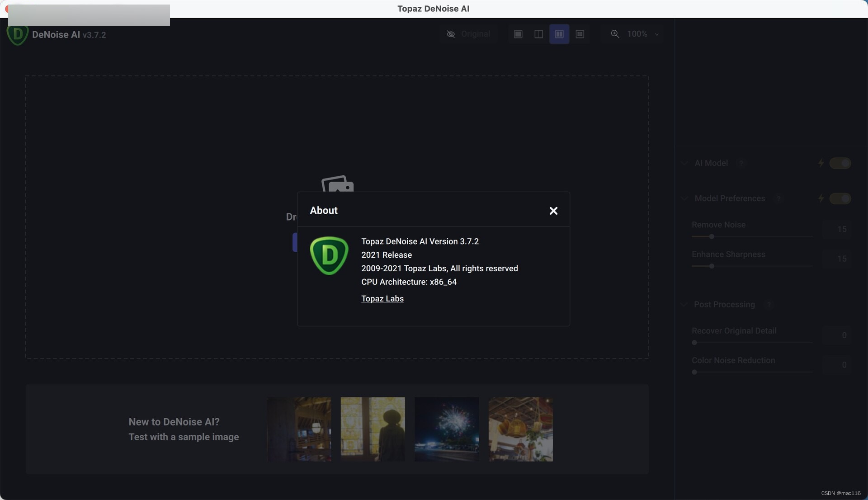
Task: Click the Model Preferences lightning bolt icon
Action: point(821,198)
